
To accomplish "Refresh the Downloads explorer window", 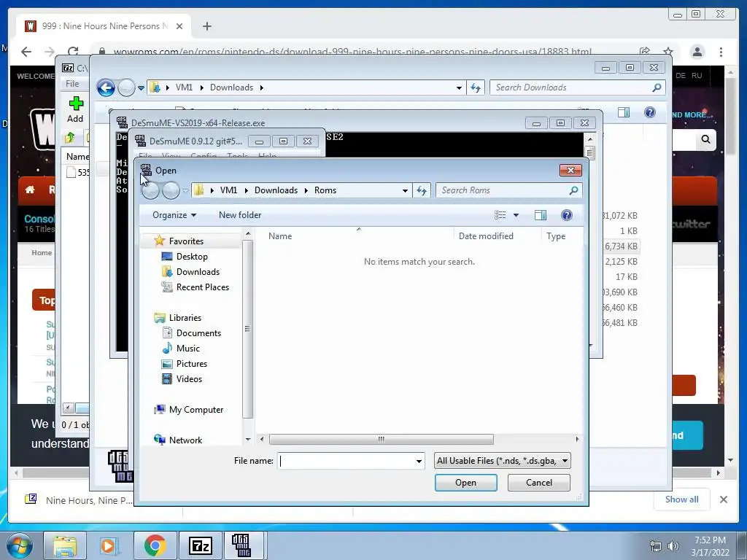I will 476,87.
